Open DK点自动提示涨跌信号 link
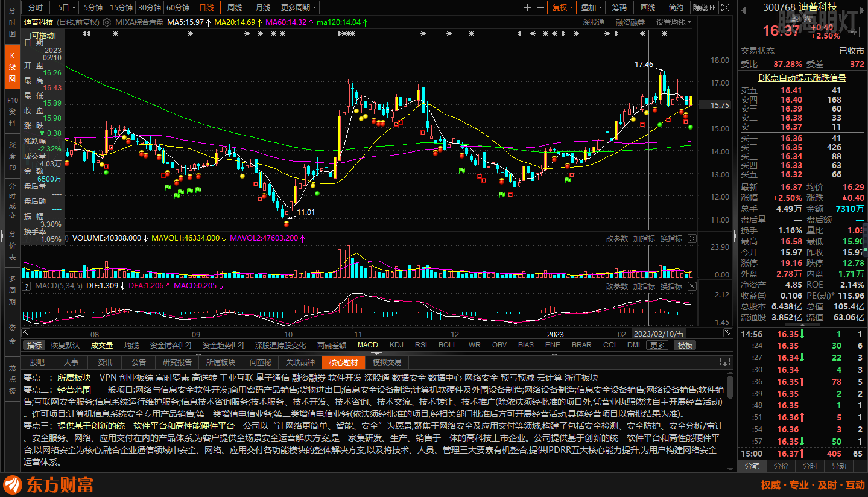The image size is (868, 497). [x=802, y=78]
